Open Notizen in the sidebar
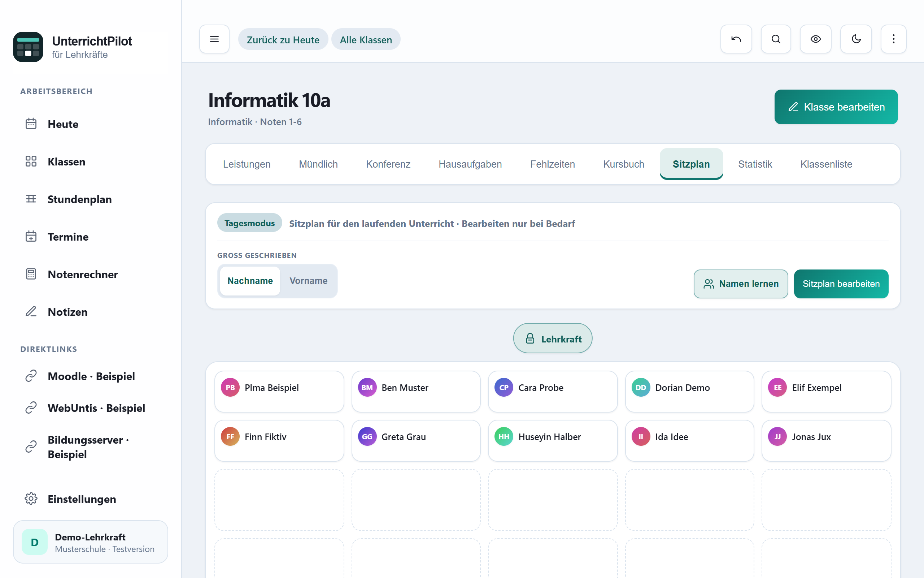Image resolution: width=924 pixels, height=578 pixels. tap(91, 311)
